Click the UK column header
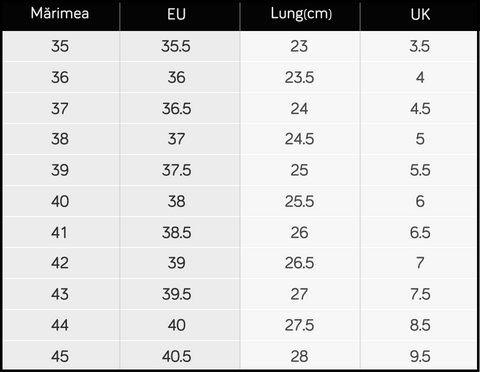This screenshot has width=480, height=372. tap(420, 14)
